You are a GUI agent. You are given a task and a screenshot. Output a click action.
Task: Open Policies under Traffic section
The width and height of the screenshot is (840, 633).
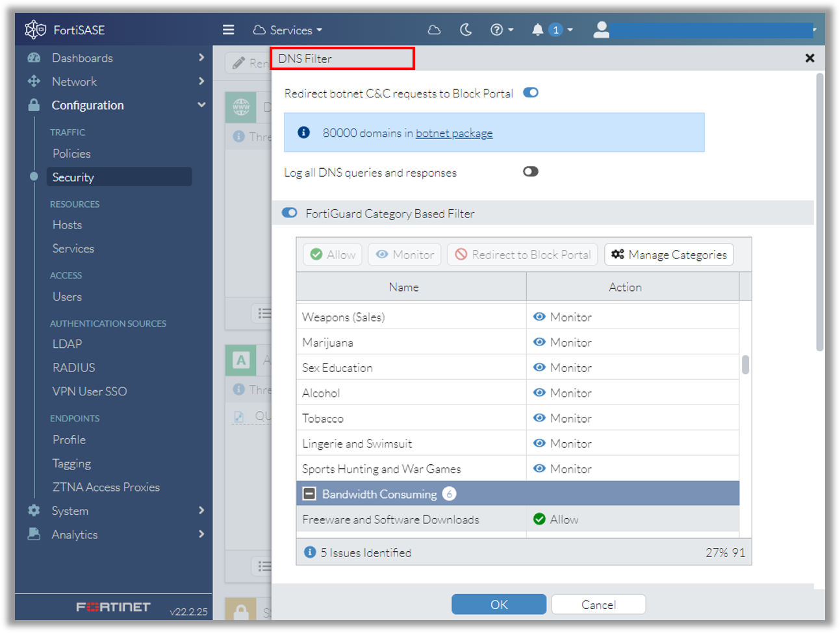pos(71,154)
